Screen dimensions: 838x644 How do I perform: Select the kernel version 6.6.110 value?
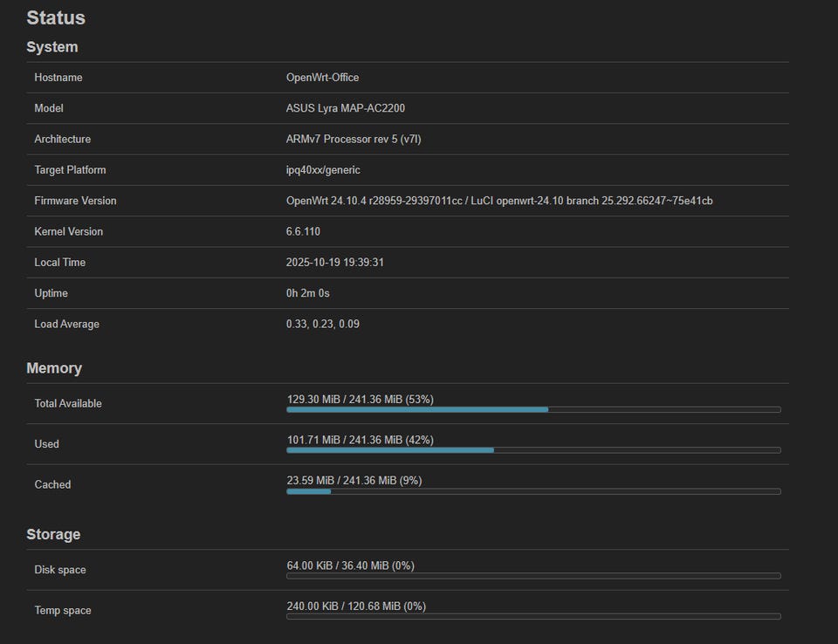click(303, 231)
